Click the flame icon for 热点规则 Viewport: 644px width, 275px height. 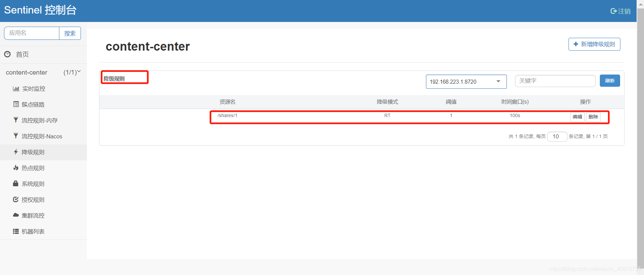point(16,168)
